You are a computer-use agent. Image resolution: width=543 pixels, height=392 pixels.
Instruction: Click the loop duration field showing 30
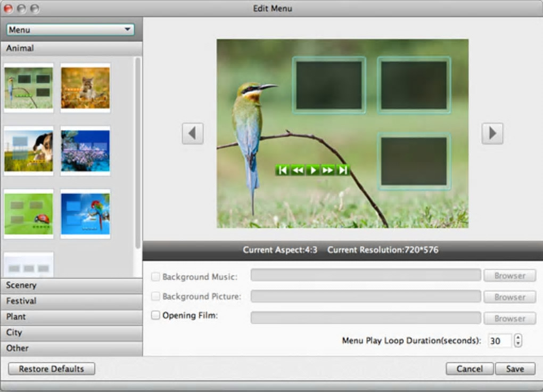499,341
